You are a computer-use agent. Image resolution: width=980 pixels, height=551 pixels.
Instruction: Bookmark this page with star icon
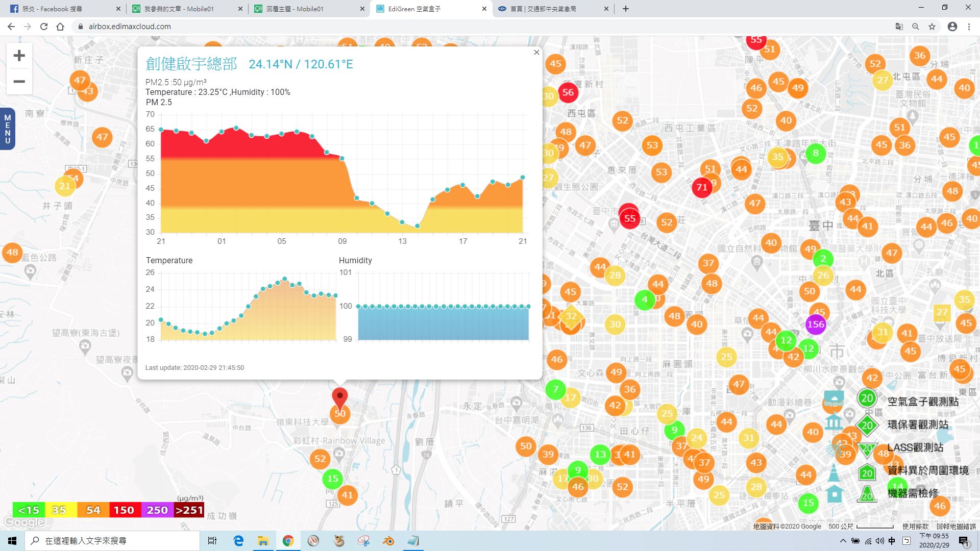932,27
